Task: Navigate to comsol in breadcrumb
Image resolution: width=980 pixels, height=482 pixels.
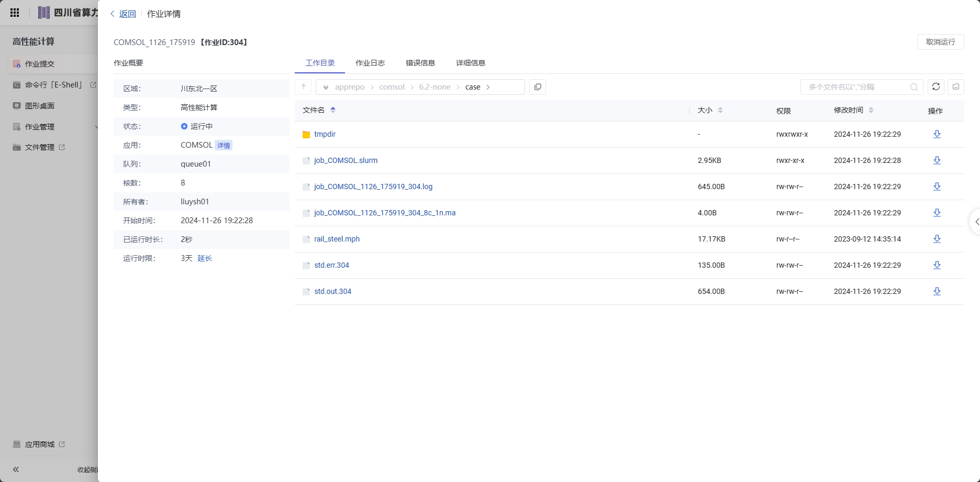Action: coord(392,87)
